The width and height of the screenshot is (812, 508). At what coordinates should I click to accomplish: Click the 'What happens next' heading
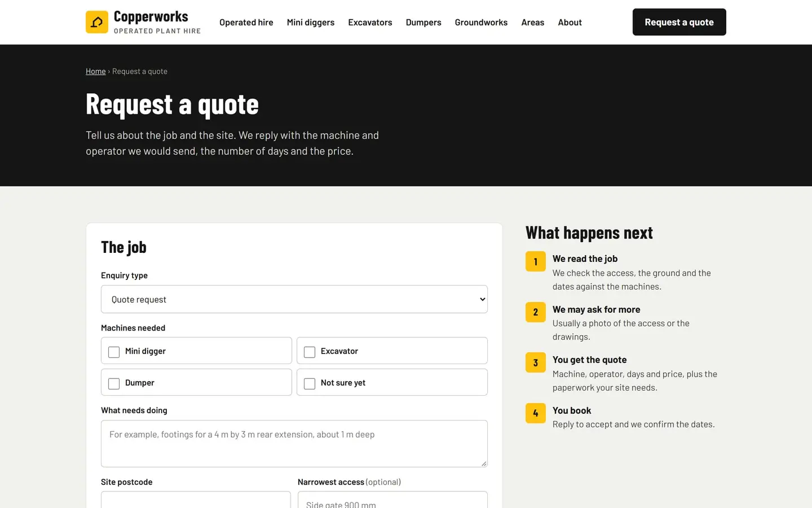click(589, 233)
